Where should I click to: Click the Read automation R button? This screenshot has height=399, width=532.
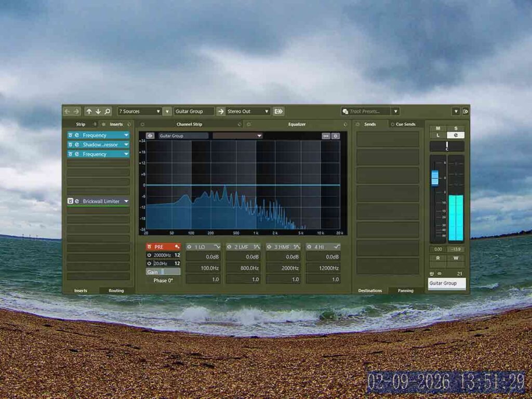click(x=438, y=258)
